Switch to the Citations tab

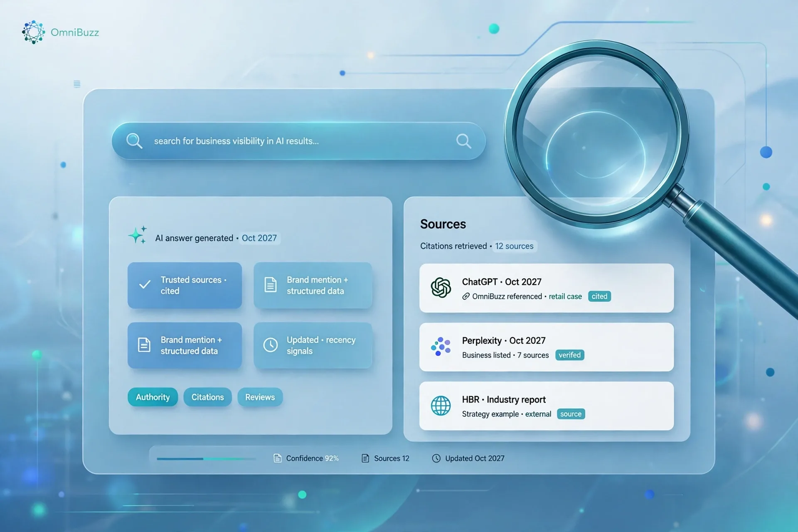pos(207,397)
